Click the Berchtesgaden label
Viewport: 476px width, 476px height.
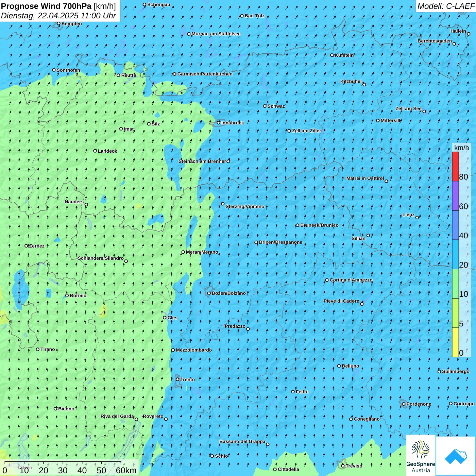[435, 41]
